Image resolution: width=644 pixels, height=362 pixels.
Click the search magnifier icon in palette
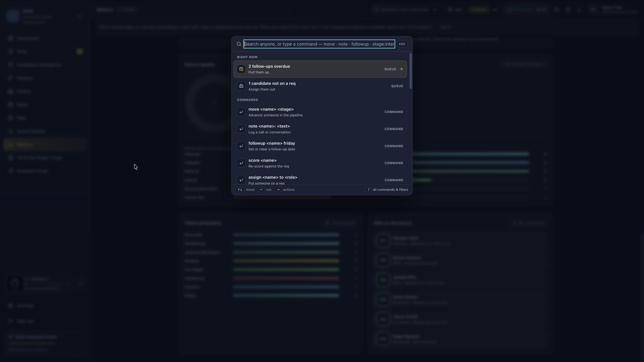239,44
